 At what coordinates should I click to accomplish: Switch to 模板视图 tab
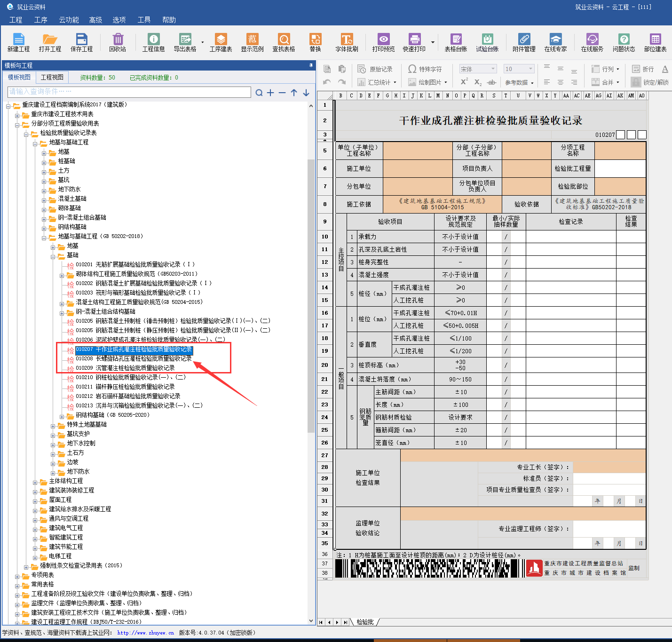19,77
